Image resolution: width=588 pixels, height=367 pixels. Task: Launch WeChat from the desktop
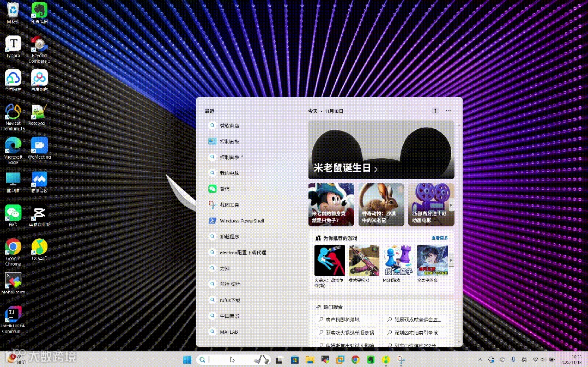coord(13,216)
